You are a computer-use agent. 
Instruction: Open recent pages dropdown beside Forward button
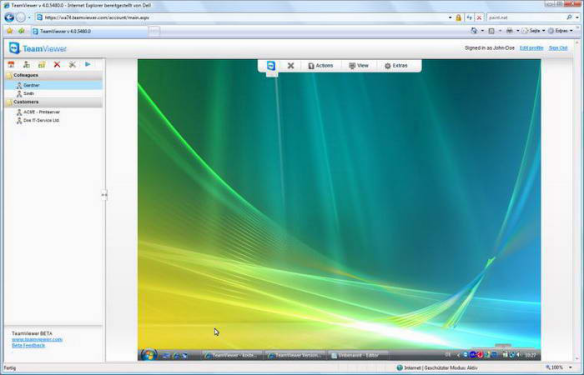pyautogui.click(x=29, y=18)
